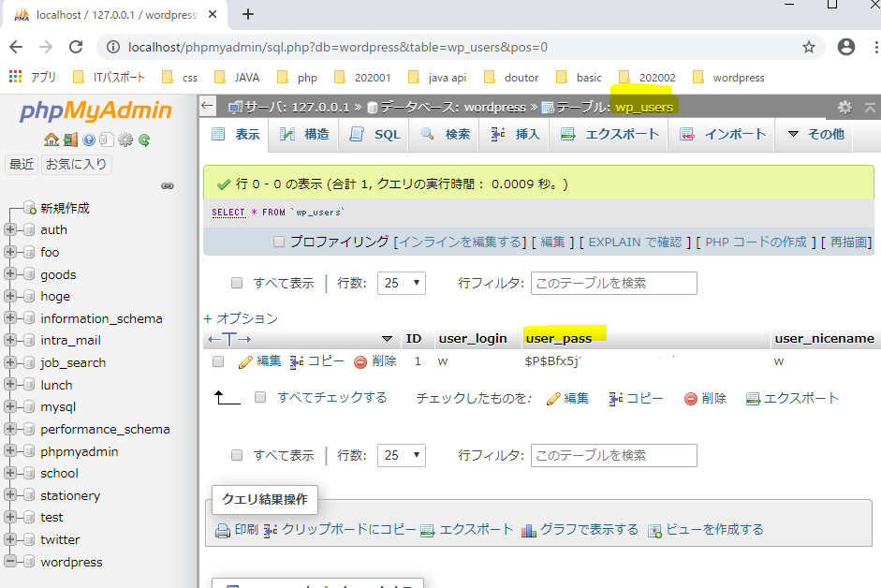Click browser address bar URL
Image resolution: width=881 pixels, height=588 pixels.
point(338,47)
